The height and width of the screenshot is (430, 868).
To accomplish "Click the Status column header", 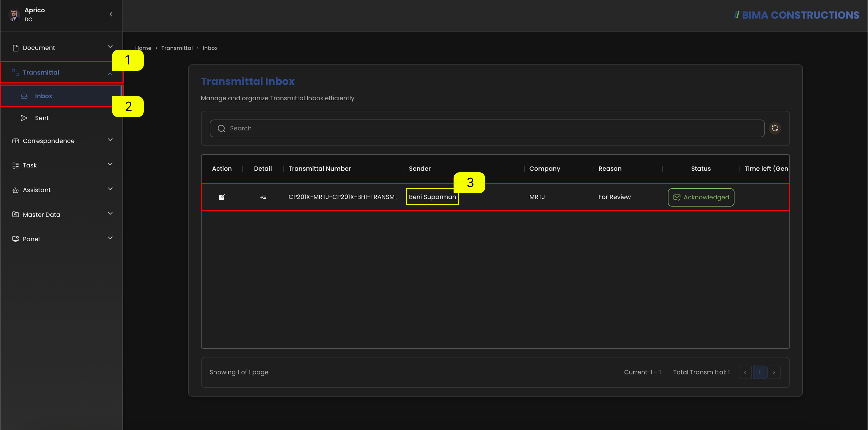I will click(x=701, y=169).
